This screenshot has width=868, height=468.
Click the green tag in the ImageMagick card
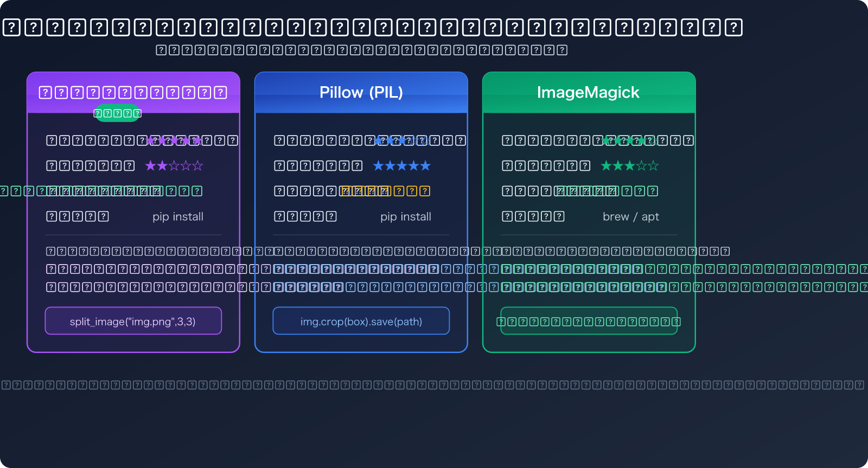pos(607,191)
